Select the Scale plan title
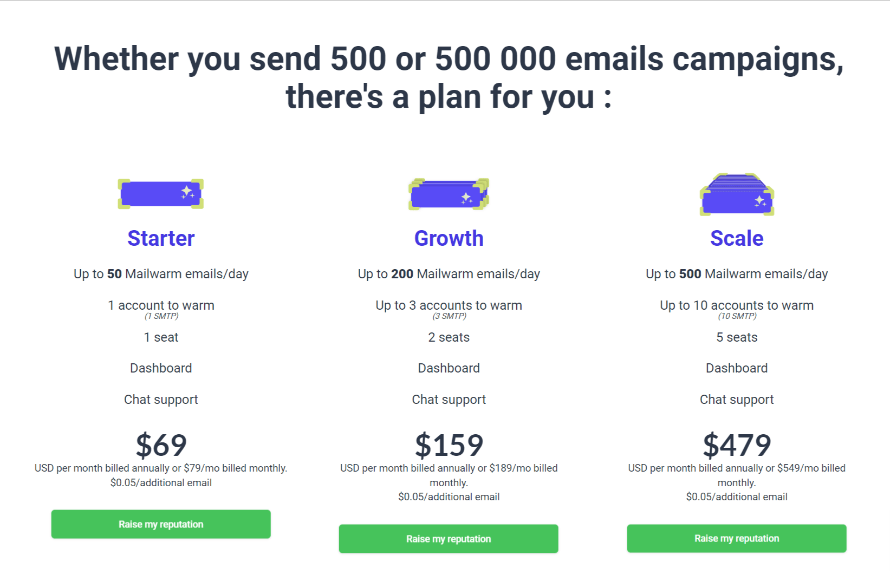This screenshot has width=890, height=588. (737, 238)
